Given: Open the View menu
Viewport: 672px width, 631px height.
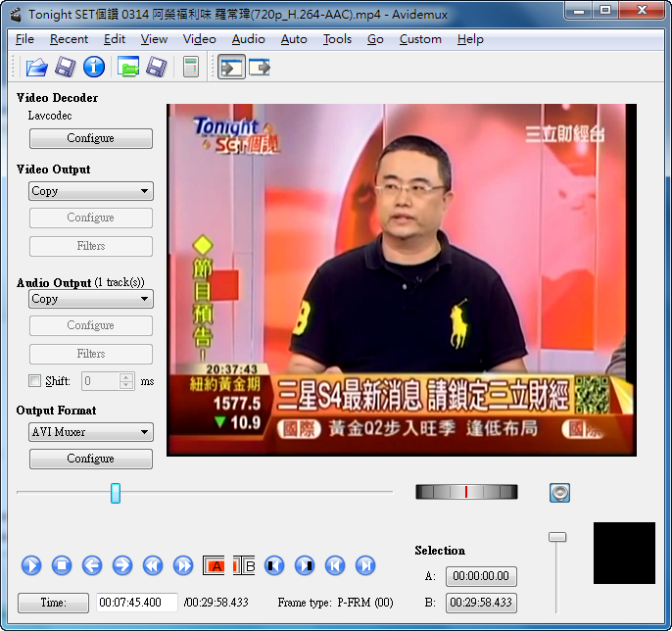Looking at the screenshot, I should 154,39.
